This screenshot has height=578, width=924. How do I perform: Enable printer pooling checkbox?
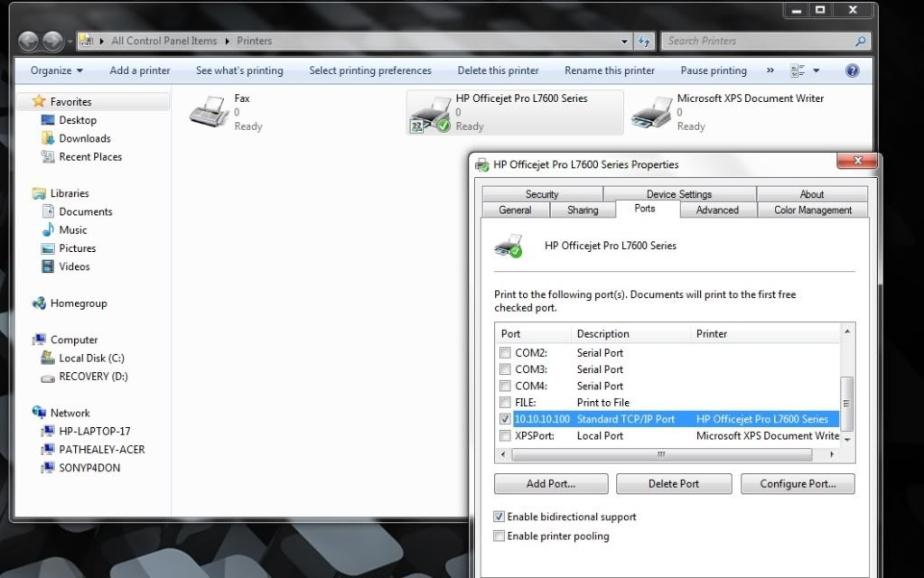point(499,536)
